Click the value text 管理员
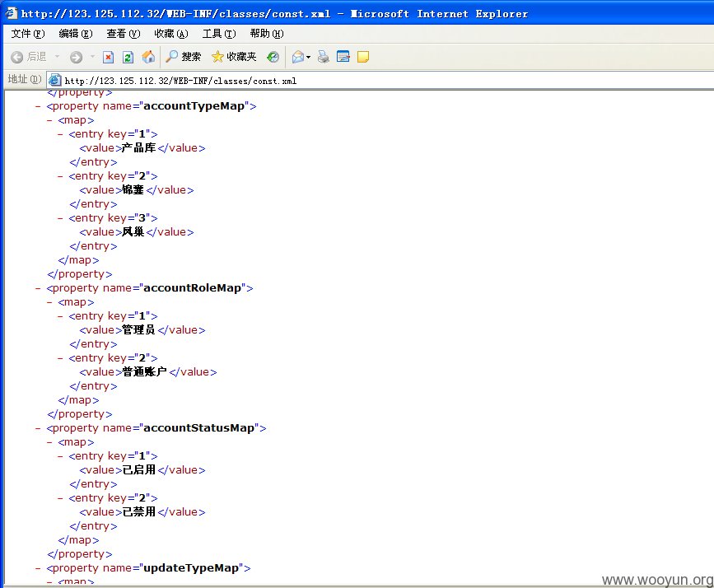The height and width of the screenshot is (588, 714). click(x=139, y=329)
